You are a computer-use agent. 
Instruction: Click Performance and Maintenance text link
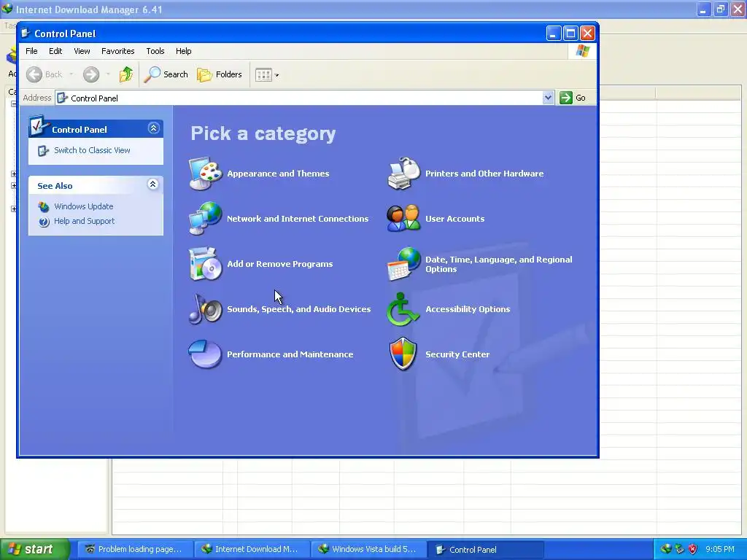point(290,355)
